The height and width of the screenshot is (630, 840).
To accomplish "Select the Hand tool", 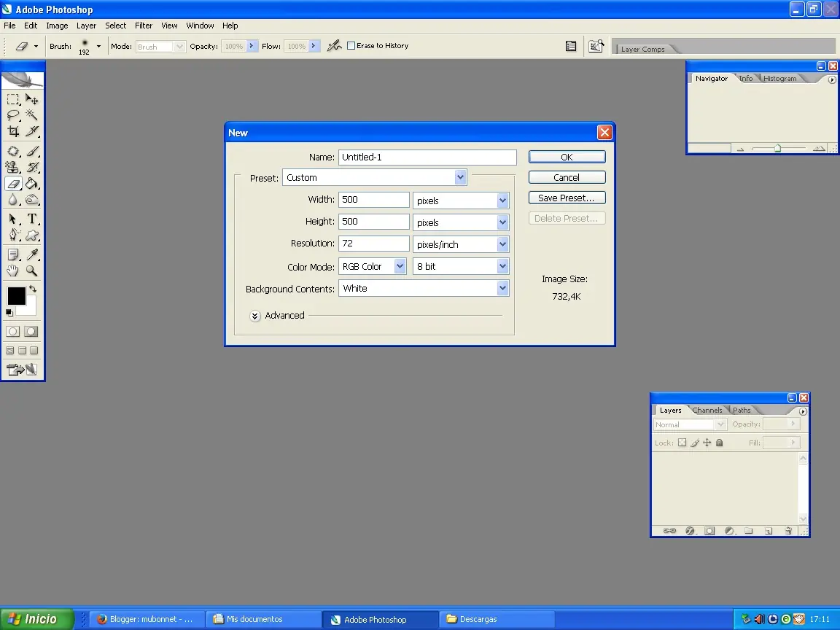I will [13, 271].
